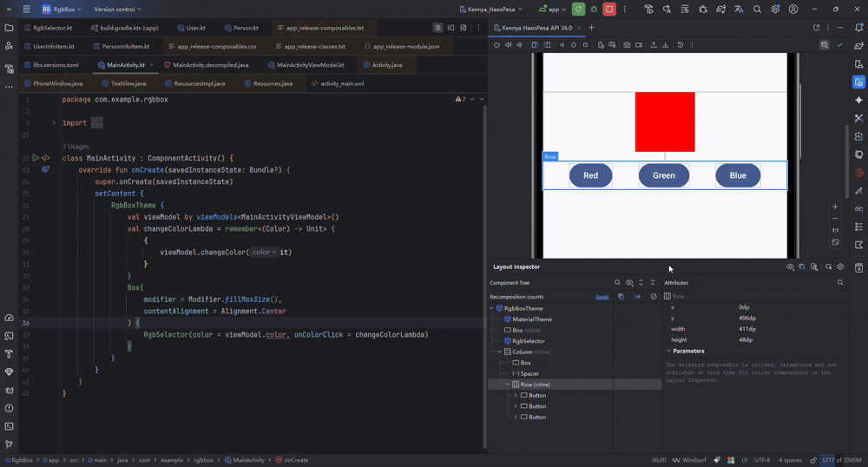Take emulator screenshot with camera icon
This screenshot has width=868, height=467.
(x=627, y=45)
